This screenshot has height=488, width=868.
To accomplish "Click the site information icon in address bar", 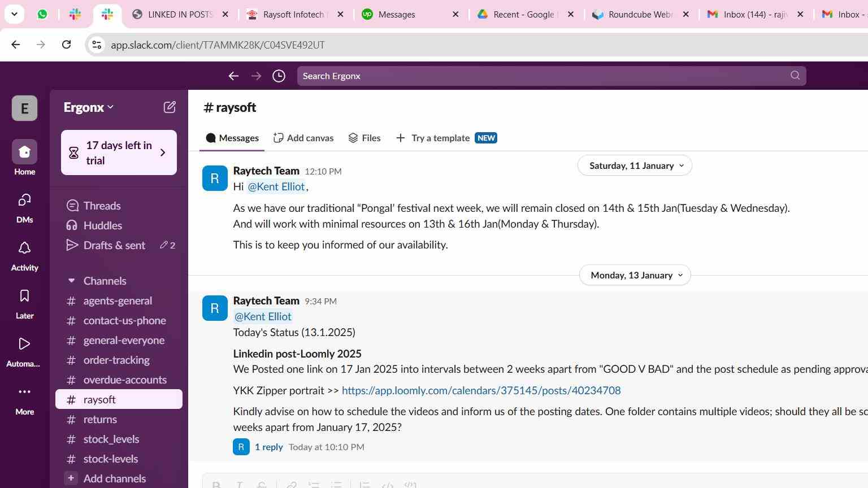I will click(x=97, y=45).
